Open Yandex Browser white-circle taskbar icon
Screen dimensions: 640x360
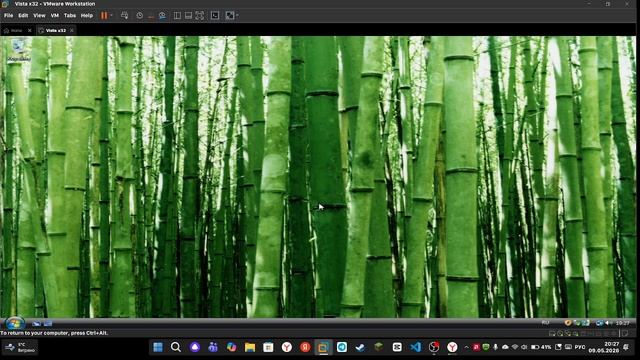coord(287,347)
